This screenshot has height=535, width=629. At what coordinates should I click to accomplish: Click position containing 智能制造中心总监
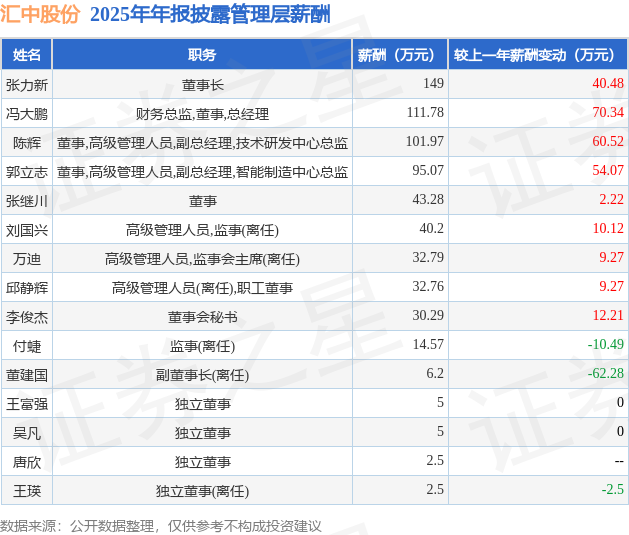point(202,172)
